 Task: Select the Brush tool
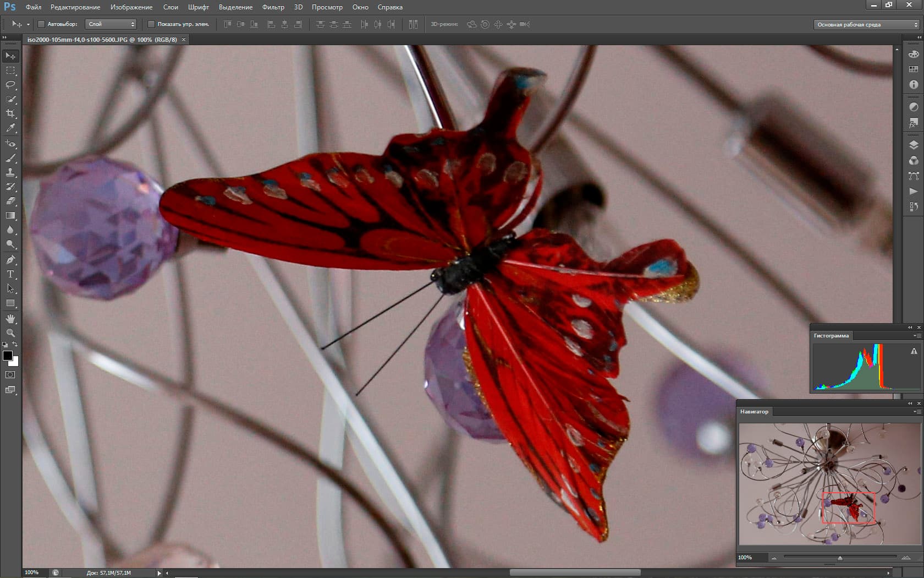point(10,158)
